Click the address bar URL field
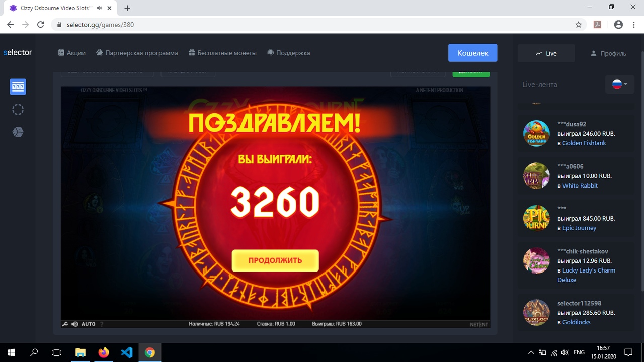The width and height of the screenshot is (644, 362). click(x=318, y=25)
